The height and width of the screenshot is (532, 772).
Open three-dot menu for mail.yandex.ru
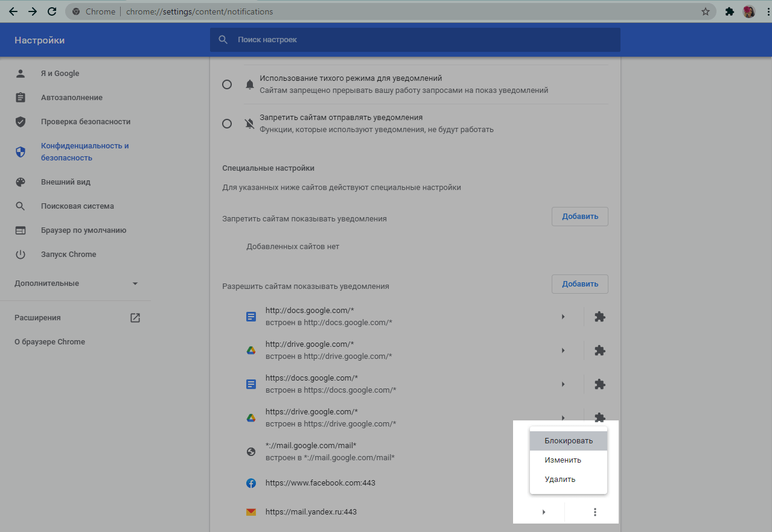pyautogui.click(x=595, y=512)
